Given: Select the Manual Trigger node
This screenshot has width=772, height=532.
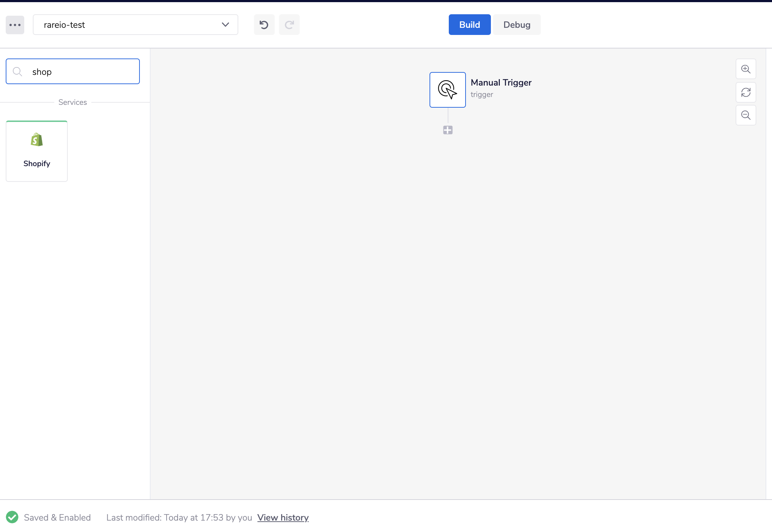Looking at the screenshot, I should 447,89.
